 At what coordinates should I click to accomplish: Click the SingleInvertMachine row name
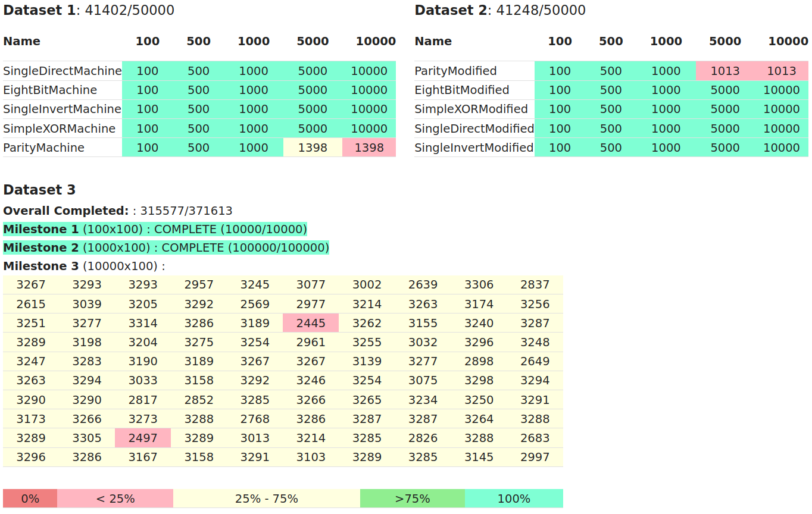(63, 109)
